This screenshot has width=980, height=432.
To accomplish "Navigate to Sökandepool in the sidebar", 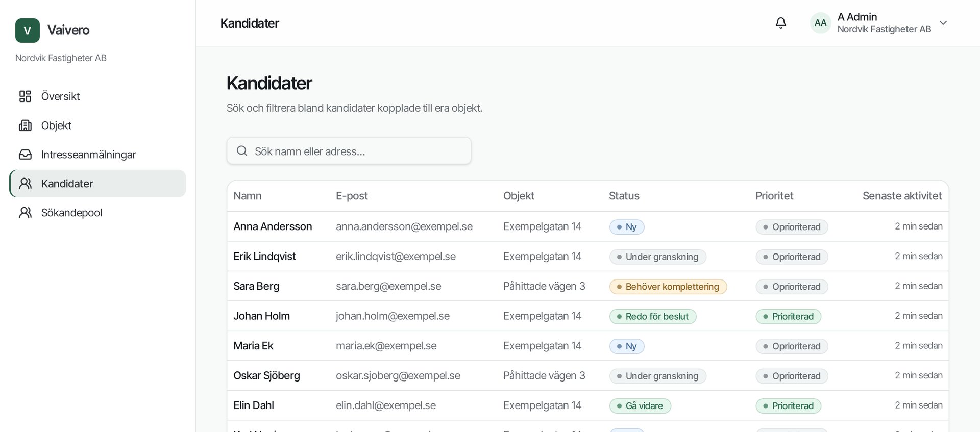I will point(98,213).
